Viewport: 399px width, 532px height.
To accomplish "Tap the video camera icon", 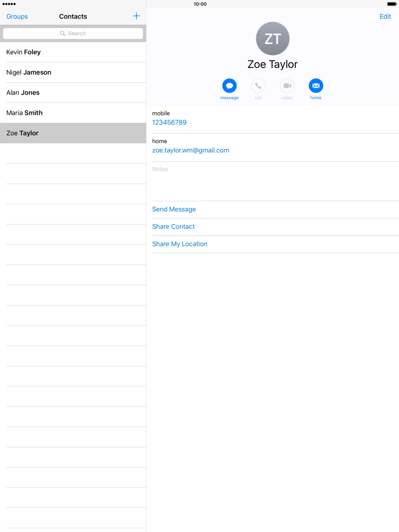I will (287, 86).
